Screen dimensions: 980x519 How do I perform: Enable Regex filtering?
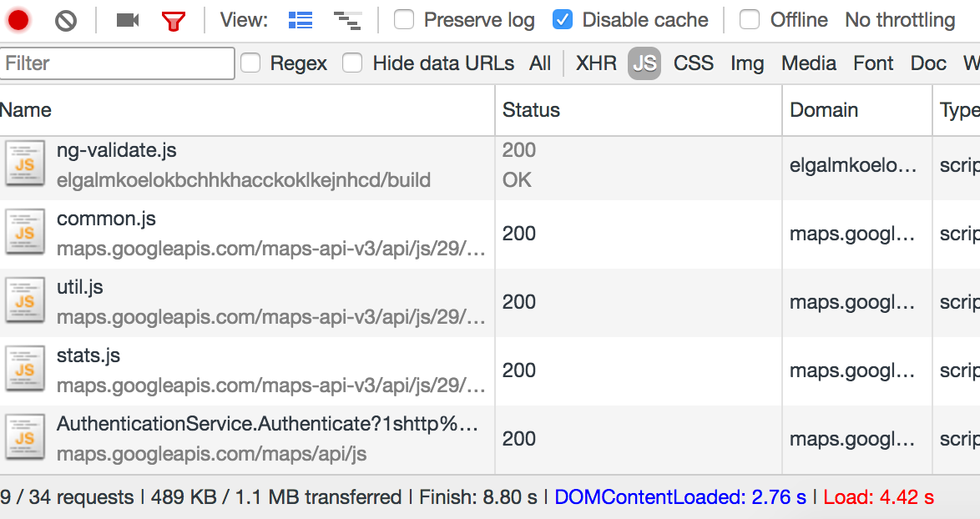point(251,63)
